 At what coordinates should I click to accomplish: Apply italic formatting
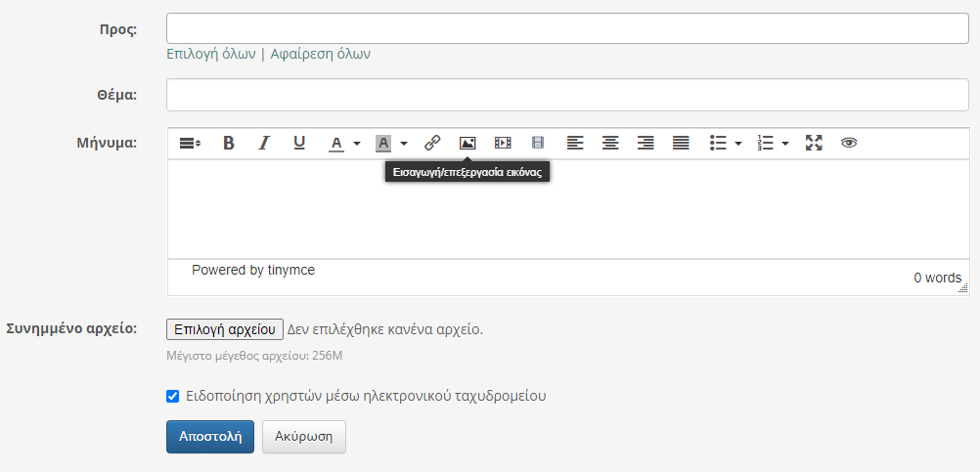[263, 143]
